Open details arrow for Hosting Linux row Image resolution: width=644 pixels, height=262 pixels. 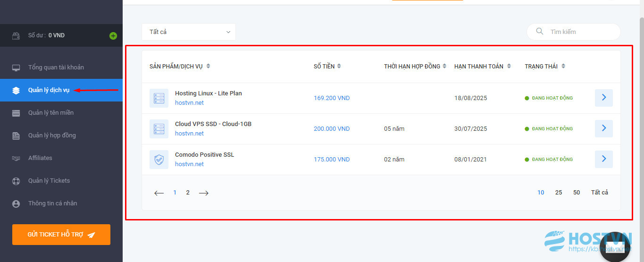click(x=604, y=98)
